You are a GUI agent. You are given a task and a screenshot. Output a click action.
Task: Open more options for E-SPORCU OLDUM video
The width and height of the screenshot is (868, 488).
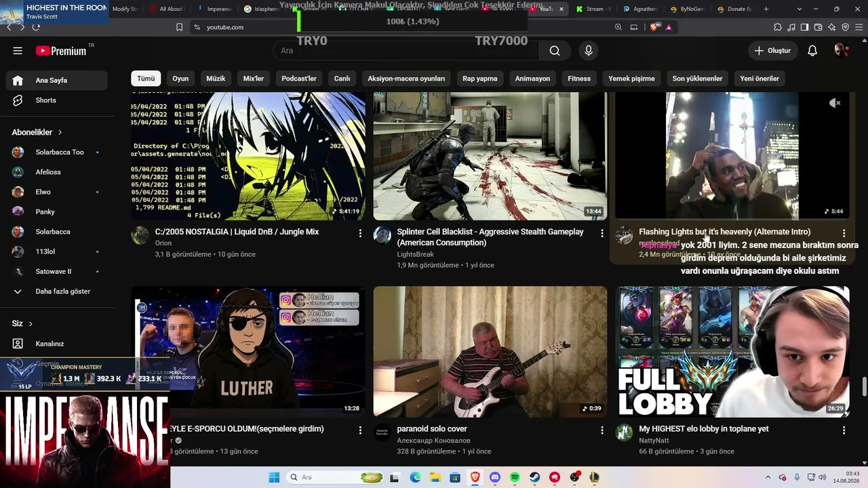tap(360, 430)
